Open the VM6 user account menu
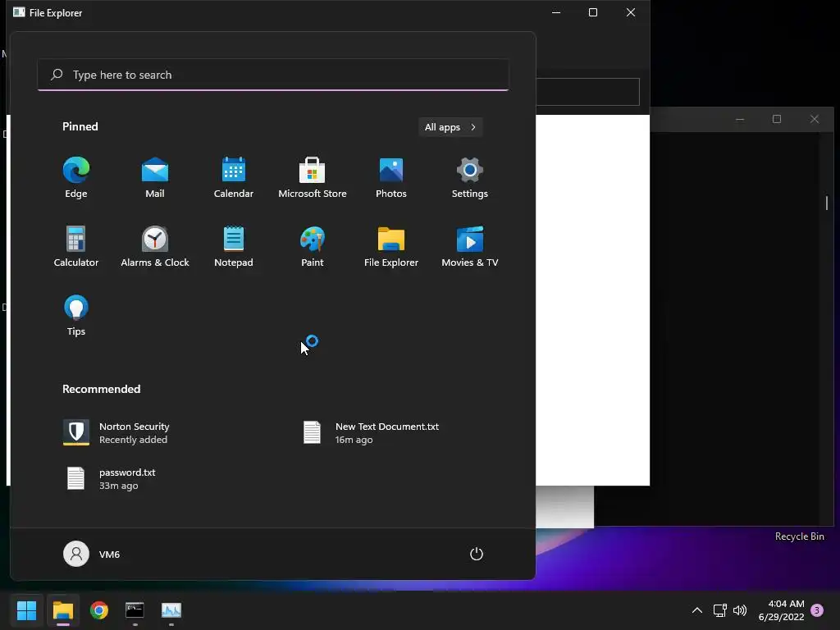Viewport: 840px width, 630px height. 92,554
